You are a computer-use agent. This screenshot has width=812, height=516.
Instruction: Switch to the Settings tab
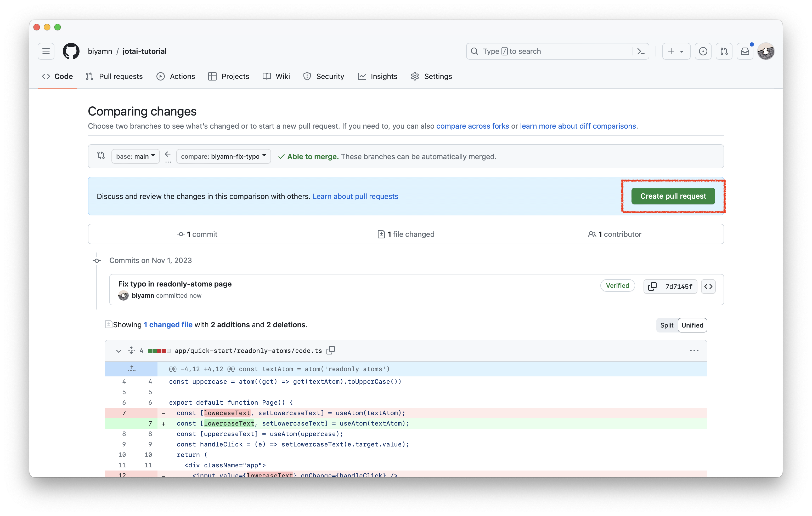coord(431,77)
